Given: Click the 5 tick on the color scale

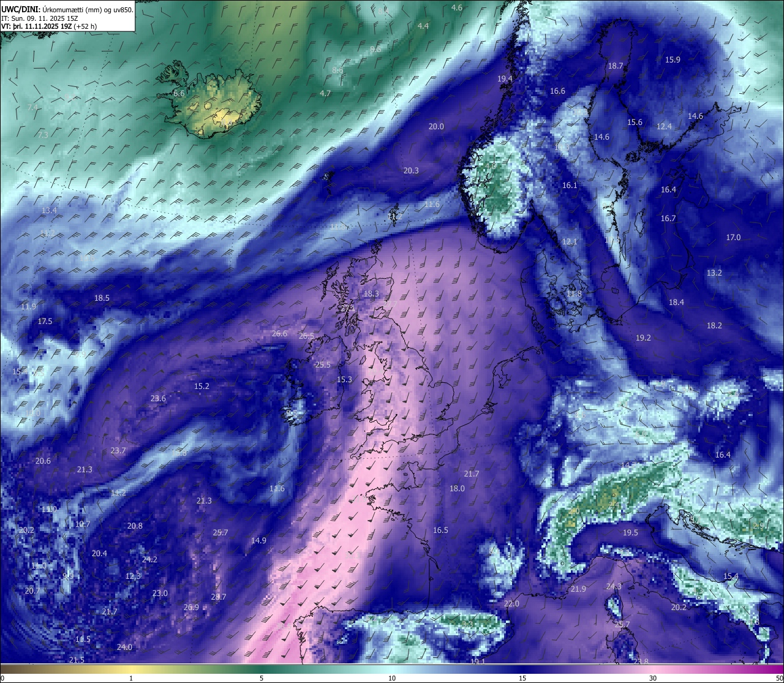Looking at the screenshot, I should tap(262, 678).
